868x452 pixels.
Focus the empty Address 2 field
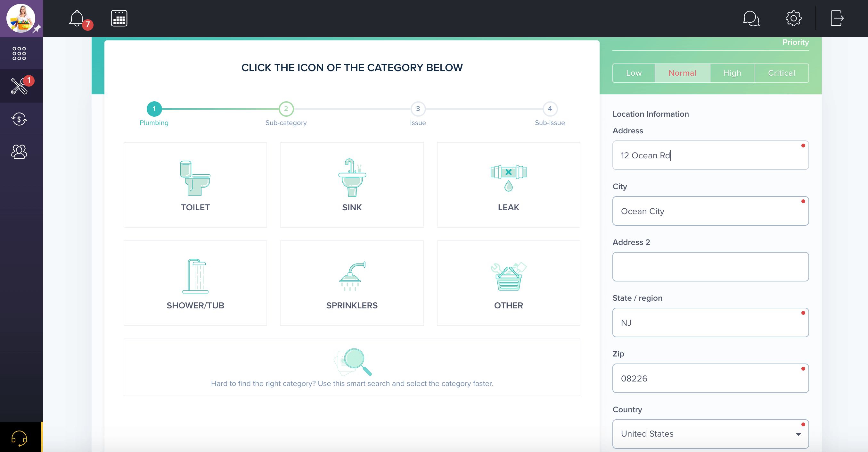tap(710, 267)
